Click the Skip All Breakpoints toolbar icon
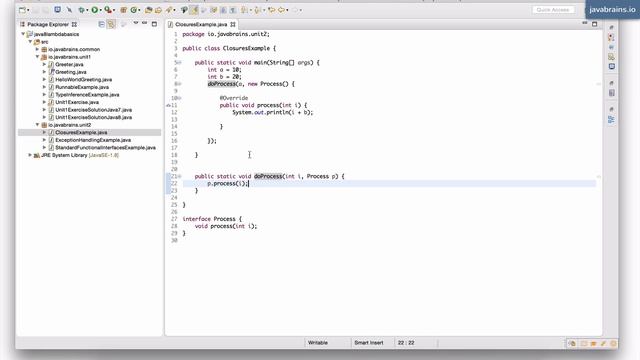The image size is (640, 360). [69, 10]
